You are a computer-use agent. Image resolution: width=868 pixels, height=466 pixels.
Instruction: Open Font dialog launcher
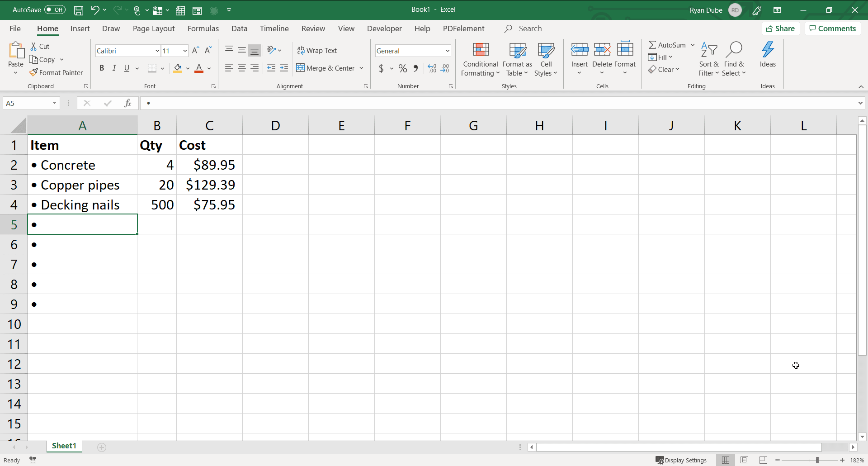pyautogui.click(x=213, y=86)
